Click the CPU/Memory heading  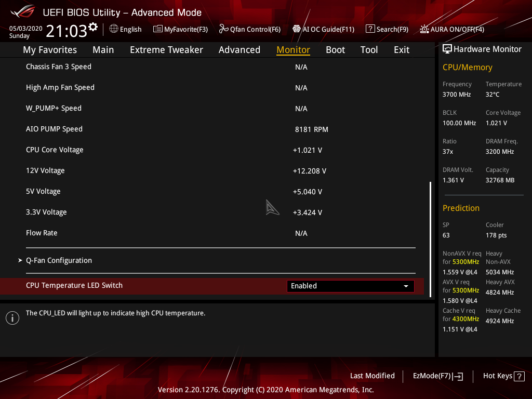pyautogui.click(x=467, y=68)
